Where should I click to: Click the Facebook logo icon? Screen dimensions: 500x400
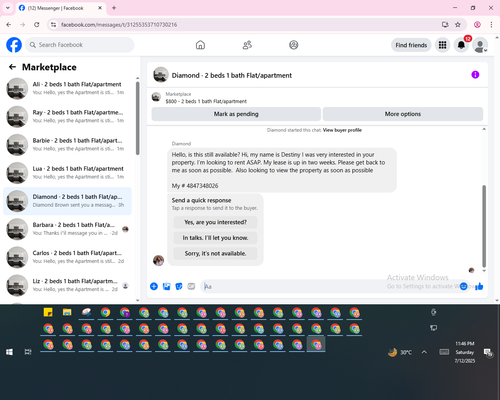[x=14, y=45]
